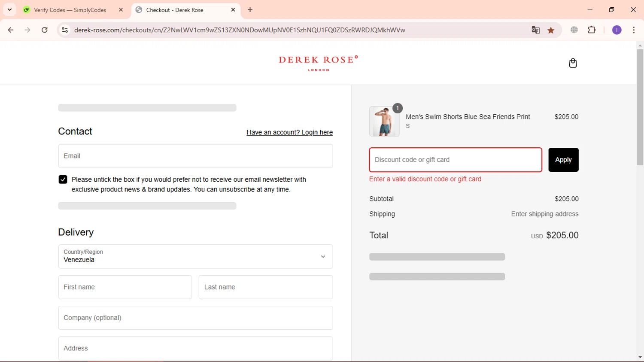The image size is (644, 362).
Task: Apply the discount code
Action: pyautogui.click(x=563, y=160)
